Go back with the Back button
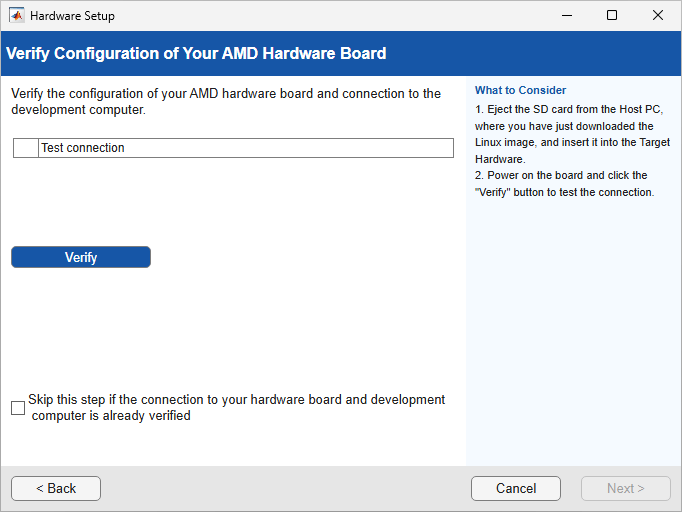682x512 pixels. 56,488
